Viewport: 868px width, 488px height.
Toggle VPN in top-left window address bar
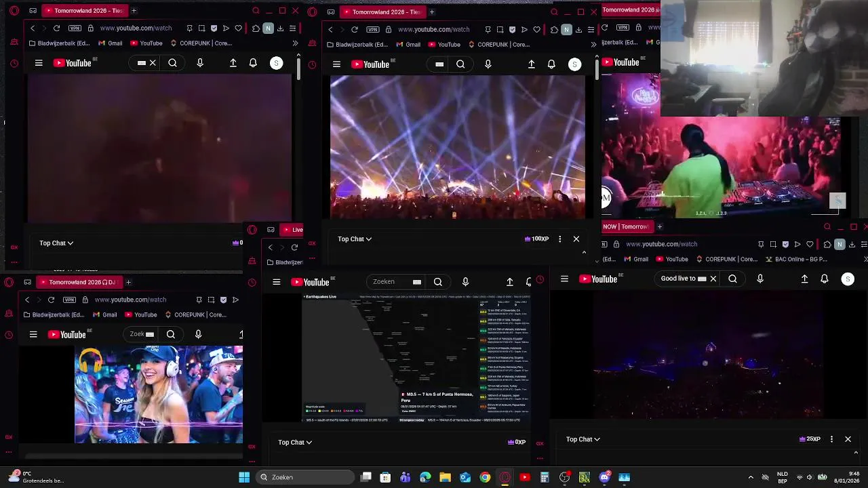click(x=75, y=28)
